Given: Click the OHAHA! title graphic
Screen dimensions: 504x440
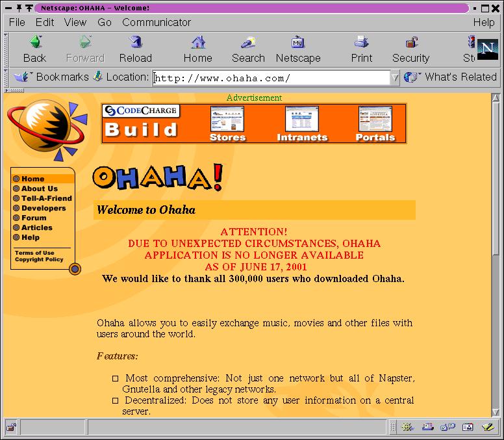Looking at the screenshot, I should 158,177.
